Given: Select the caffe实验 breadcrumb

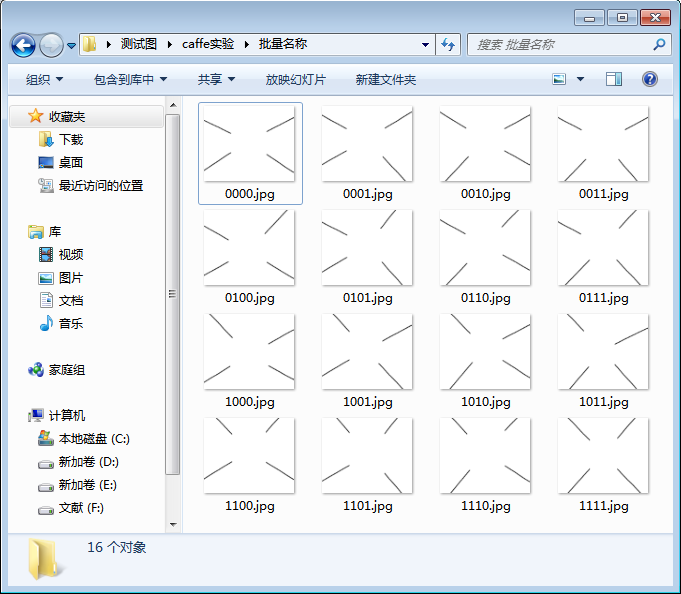Looking at the screenshot, I should (x=208, y=44).
